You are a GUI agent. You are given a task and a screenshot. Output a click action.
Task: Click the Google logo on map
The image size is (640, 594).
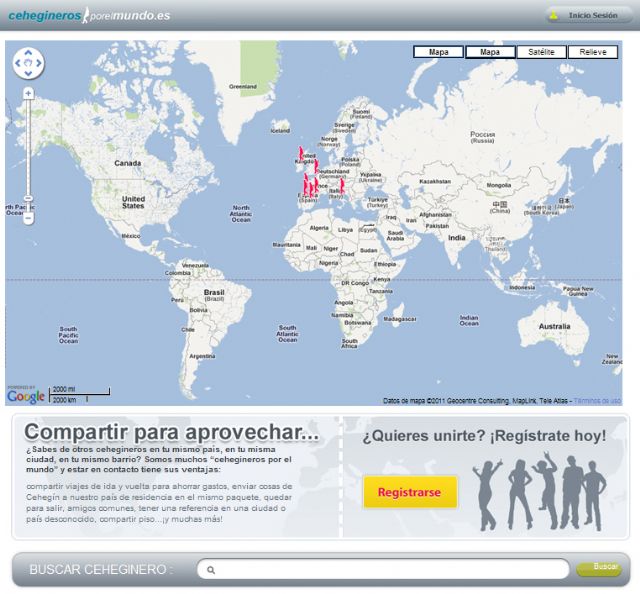coord(26,396)
